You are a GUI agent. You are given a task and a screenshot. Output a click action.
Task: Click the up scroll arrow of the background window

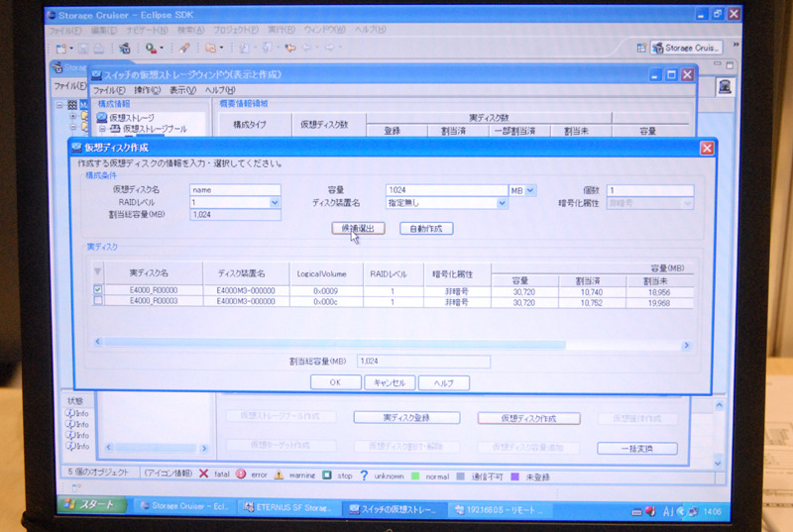pyautogui.click(x=719, y=405)
